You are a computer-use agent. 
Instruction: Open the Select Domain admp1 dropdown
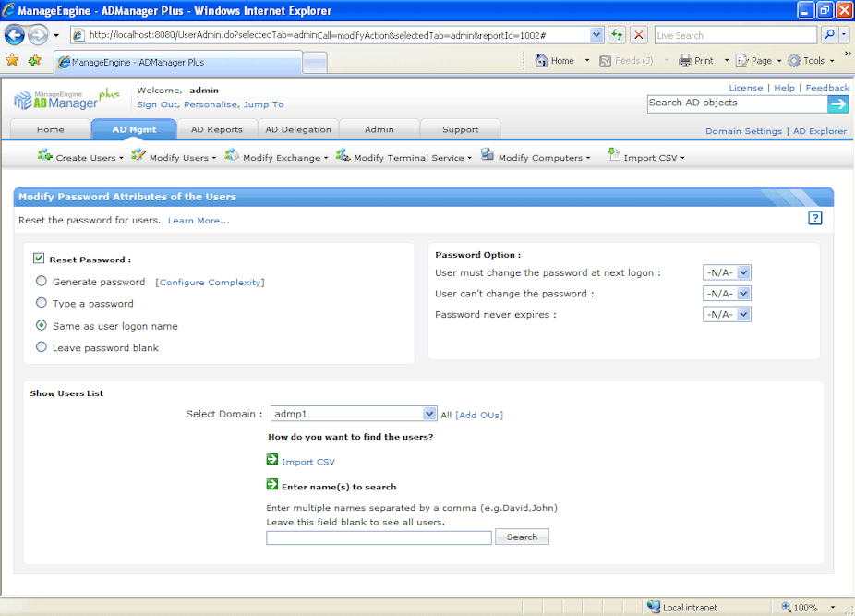[427, 414]
